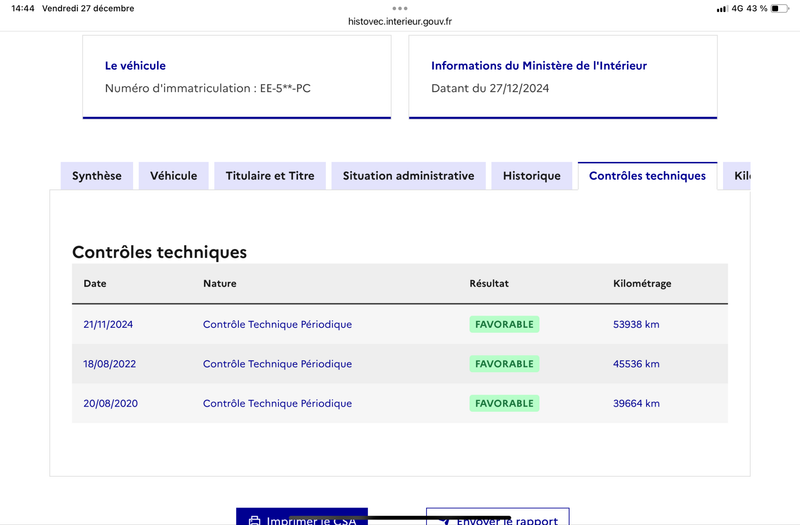800x525 pixels.
Task: Click the date 18/08/2022
Action: point(110,364)
